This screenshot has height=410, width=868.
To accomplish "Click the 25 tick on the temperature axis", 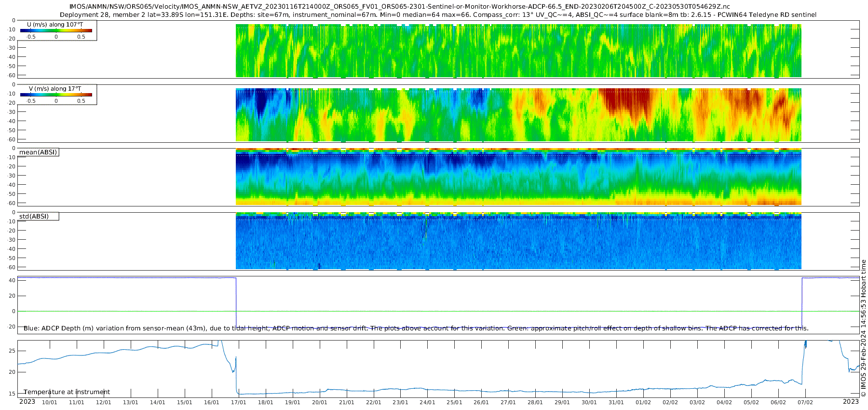I will pos(12,351).
